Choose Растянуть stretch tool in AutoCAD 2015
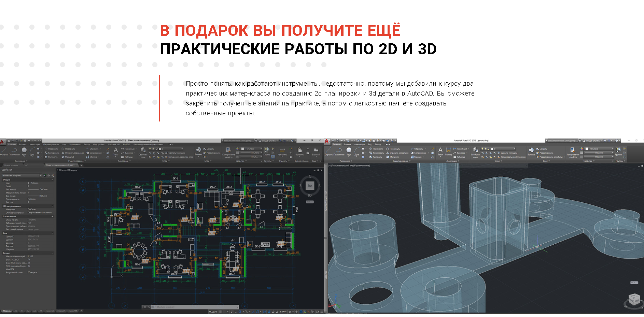This screenshot has width=644, height=317. click(51, 157)
